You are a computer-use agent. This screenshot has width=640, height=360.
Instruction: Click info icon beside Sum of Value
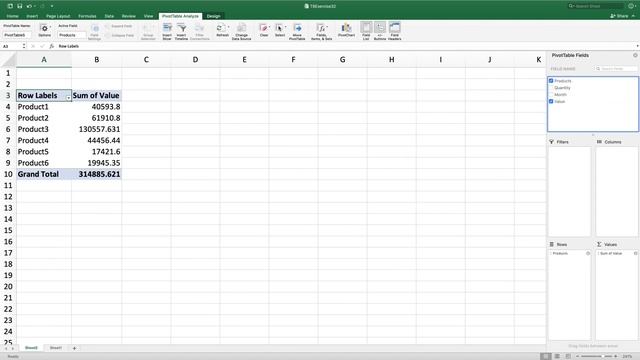pos(636,253)
